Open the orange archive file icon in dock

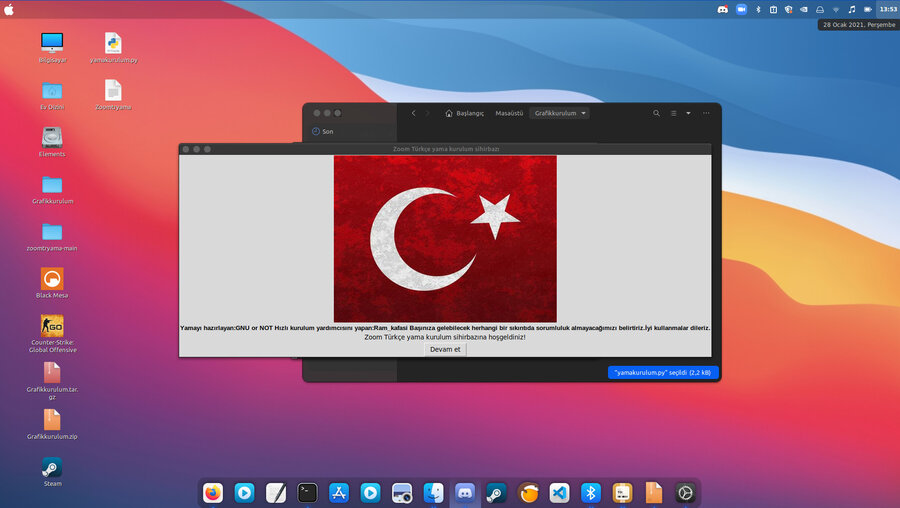(654, 493)
